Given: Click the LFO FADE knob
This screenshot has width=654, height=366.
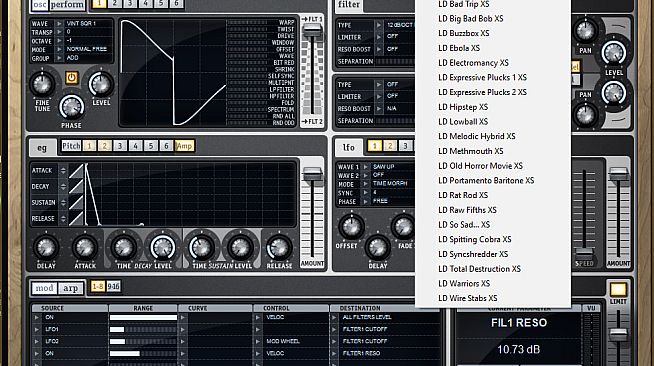Looking at the screenshot, I should coord(403,226).
